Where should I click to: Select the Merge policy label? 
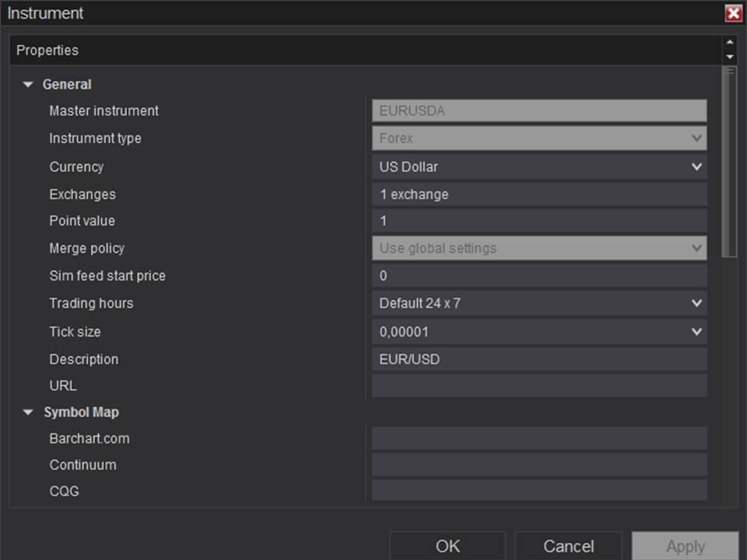[86, 248]
